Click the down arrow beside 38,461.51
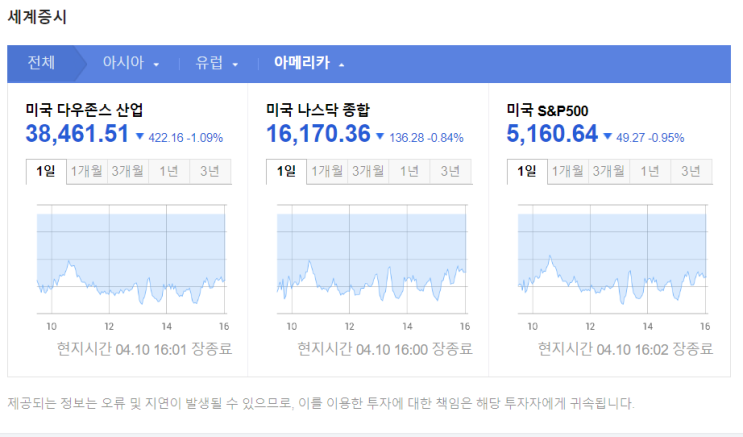The height and width of the screenshot is (437, 743). (139, 137)
